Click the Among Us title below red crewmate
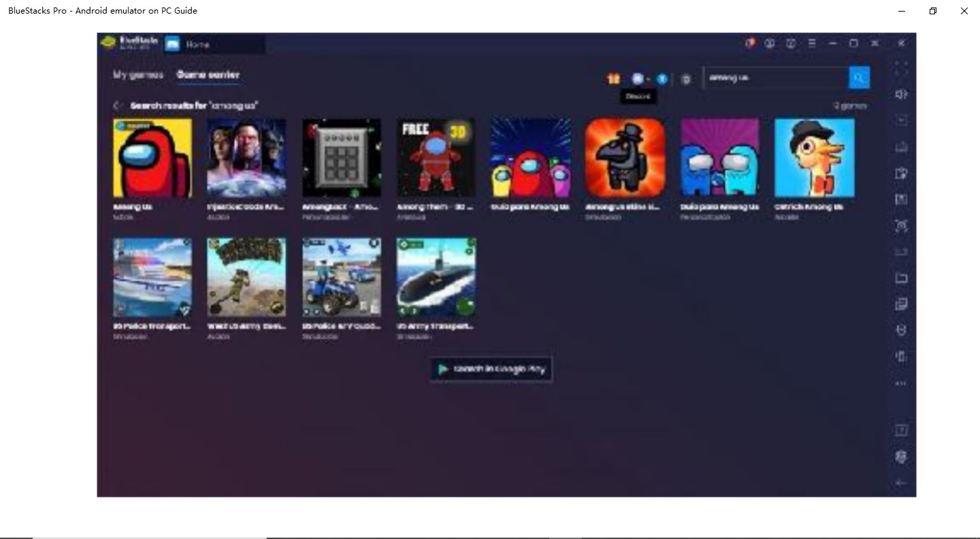The image size is (980, 539). [132, 207]
